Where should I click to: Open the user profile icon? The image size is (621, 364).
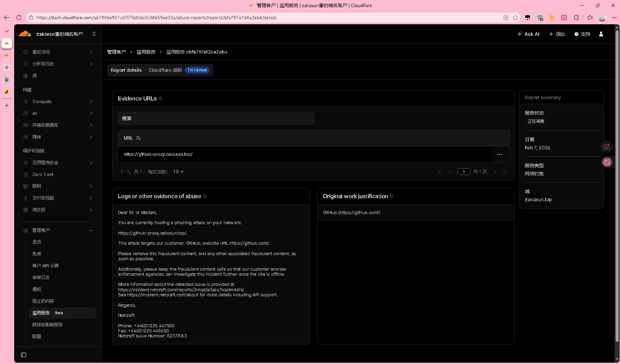[601, 34]
